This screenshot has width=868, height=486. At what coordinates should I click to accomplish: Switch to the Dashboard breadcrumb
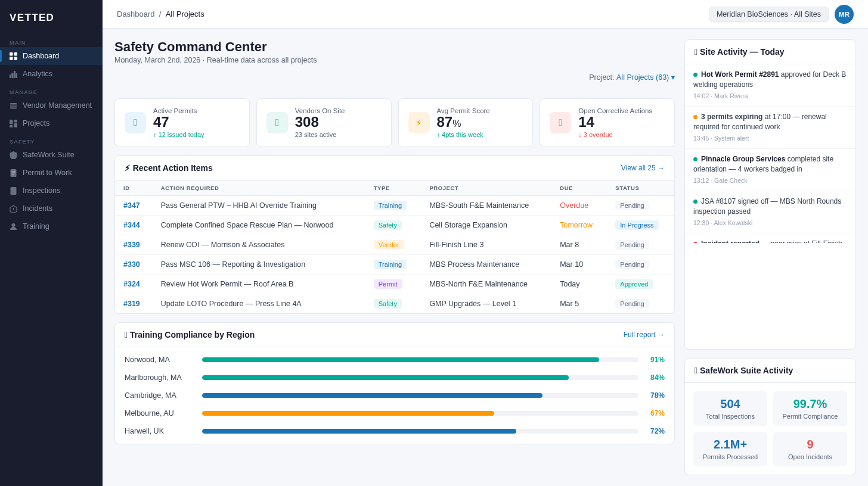click(135, 14)
